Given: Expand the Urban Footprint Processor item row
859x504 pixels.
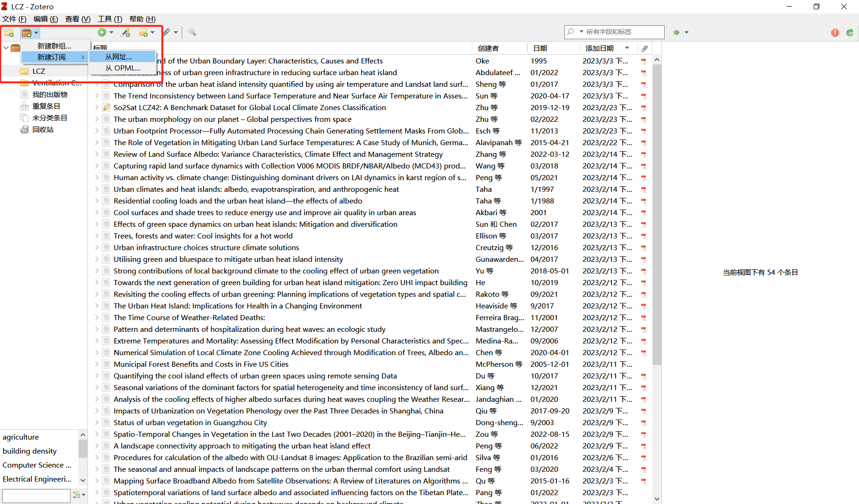Looking at the screenshot, I should pyautogui.click(x=97, y=131).
